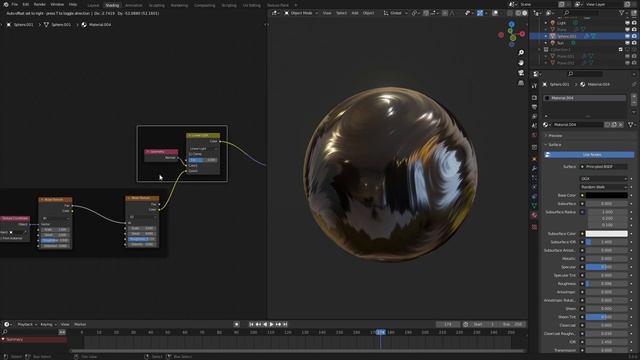640x360 pixels.
Task: Open the View Layer properties tab icon
Action: pyautogui.click(x=534, y=116)
